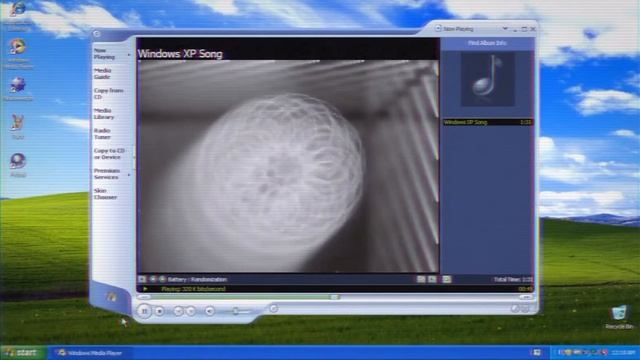Open the Premium Services tab
Image resolution: width=640 pixels, height=360 pixels.
point(107,173)
